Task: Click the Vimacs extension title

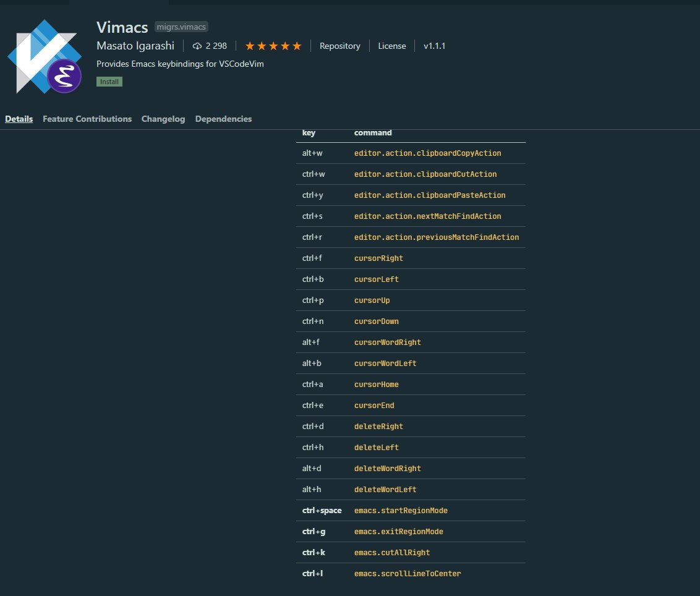Action: coord(122,27)
